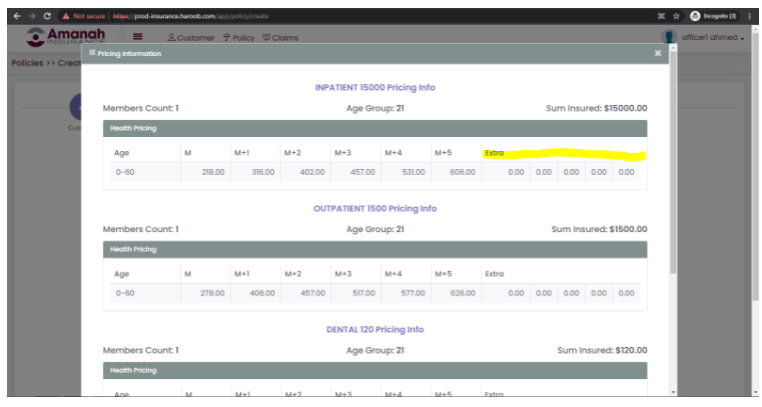Viewport: 762px width, 407px height.
Task: Click the 0-60 age row in outpatient table
Action: click(375, 293)
